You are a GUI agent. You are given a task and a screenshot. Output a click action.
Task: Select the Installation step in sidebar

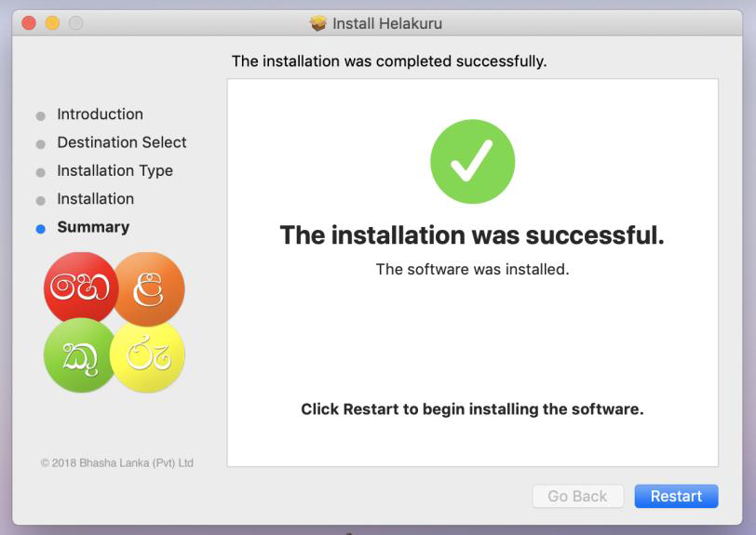[x=96, y=198]
